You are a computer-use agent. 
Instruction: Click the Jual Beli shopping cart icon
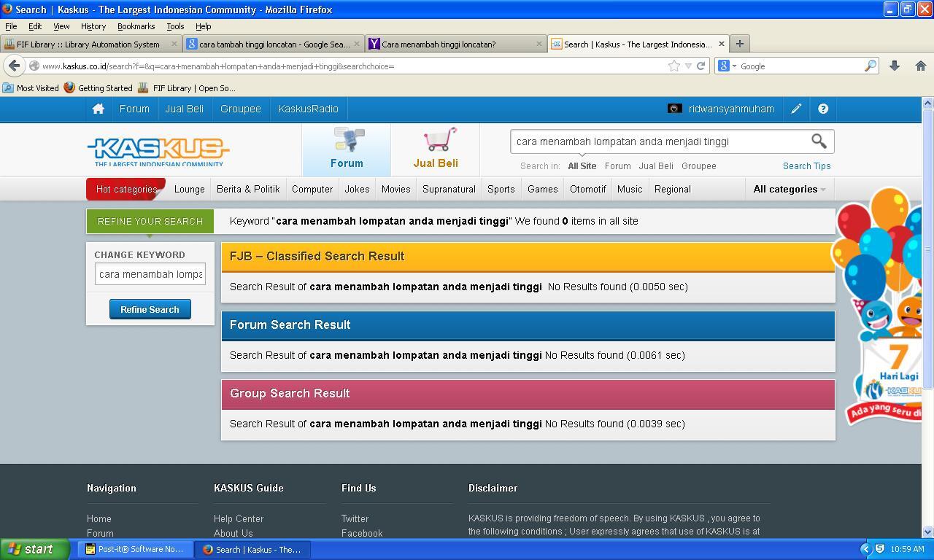pos(439,139)
